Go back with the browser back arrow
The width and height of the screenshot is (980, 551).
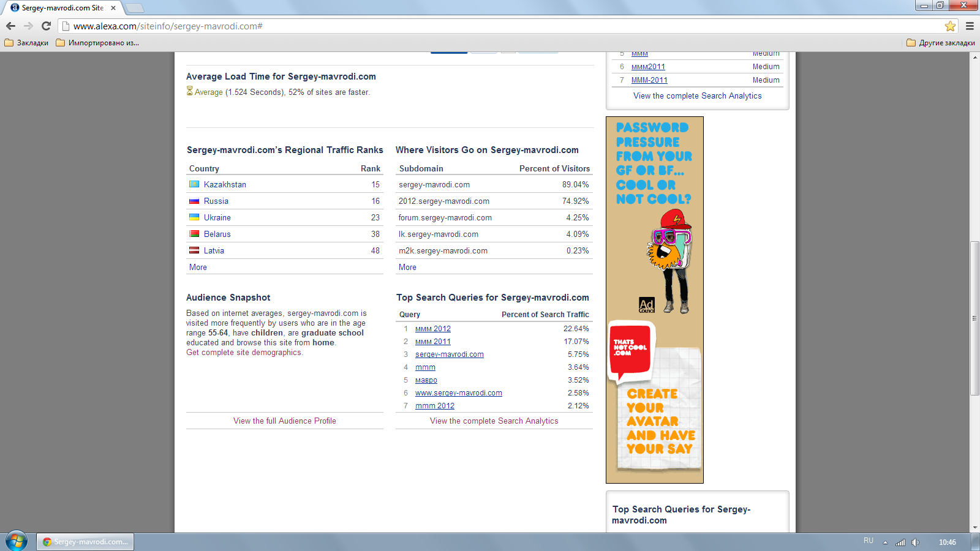[x=10, y=26]
